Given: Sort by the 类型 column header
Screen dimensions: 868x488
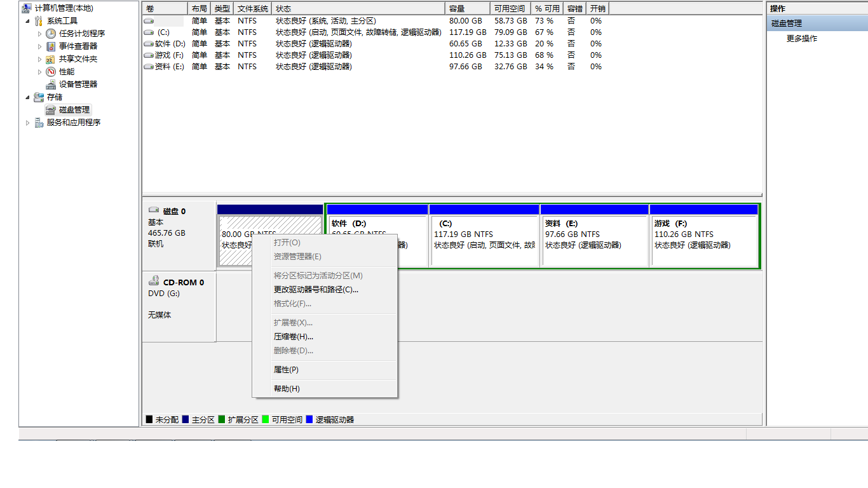Looking at the screenshot, I should [x=222, y=9].
